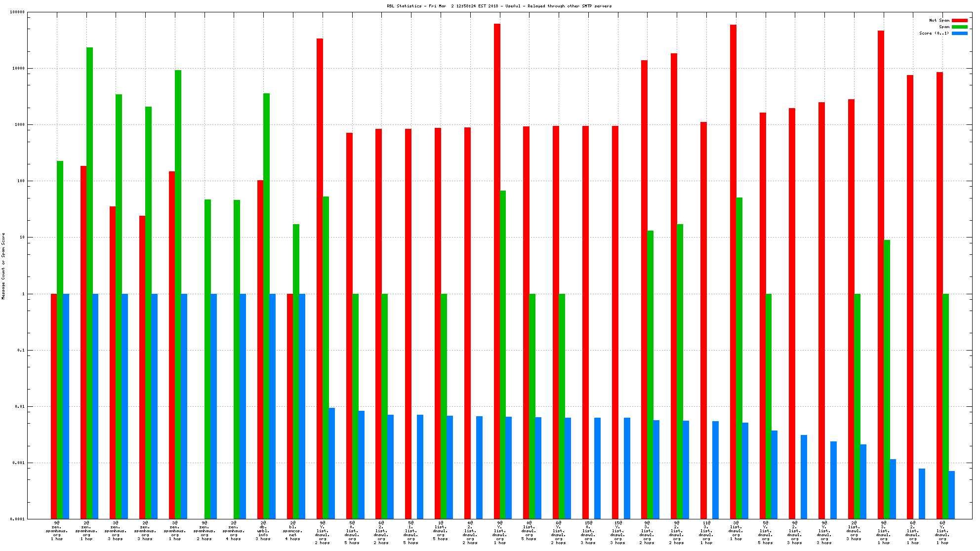Select the zen.spamhaus.org 4 hops label
Image resolution: width=980 pixels, height=551 pixels.
click(x=234, y=531)
